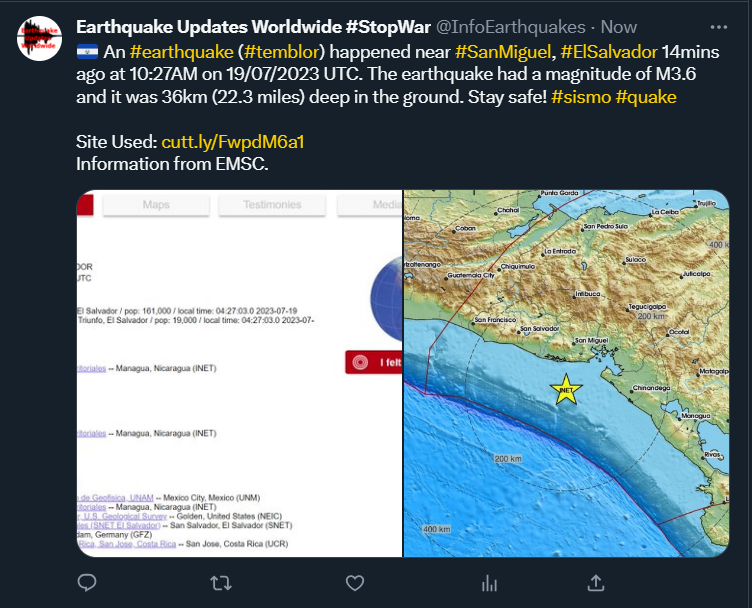752x608 pixels.
Task: Click the Now timestamp of tweet
Action: [616, 27]
